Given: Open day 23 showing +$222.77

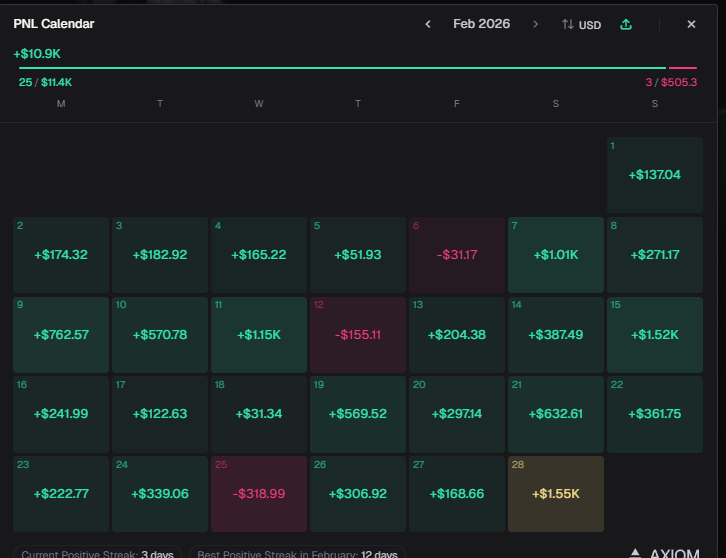Looking at the screenshot, I should 61,494.
